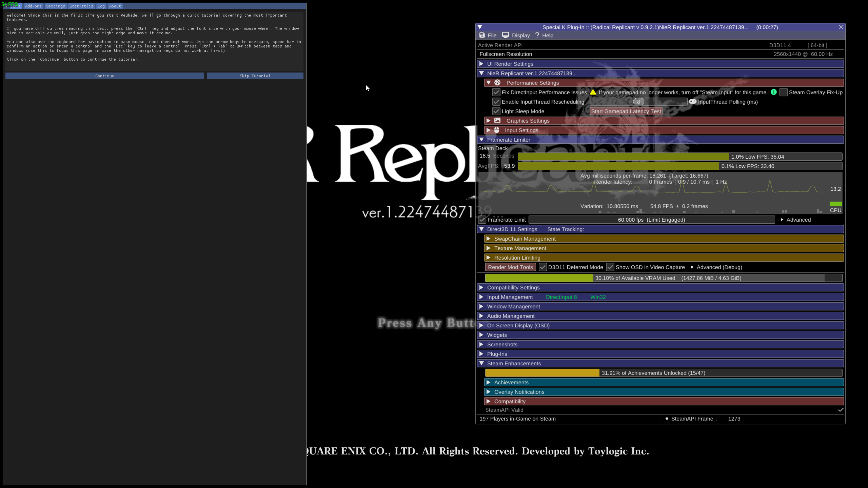Click the yellow warning triangle next to gamepad tip
Screen dimensions: 868x488
tap(592, 92)
